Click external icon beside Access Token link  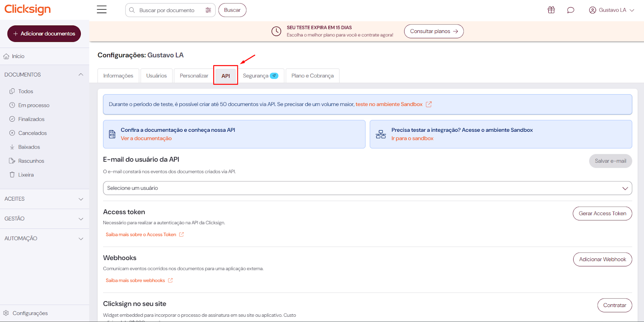182,235
